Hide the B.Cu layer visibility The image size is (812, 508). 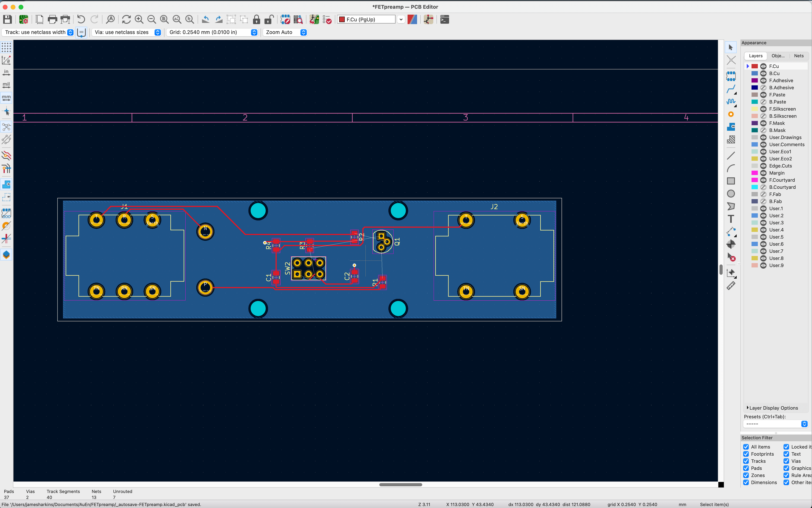point(763,73)
